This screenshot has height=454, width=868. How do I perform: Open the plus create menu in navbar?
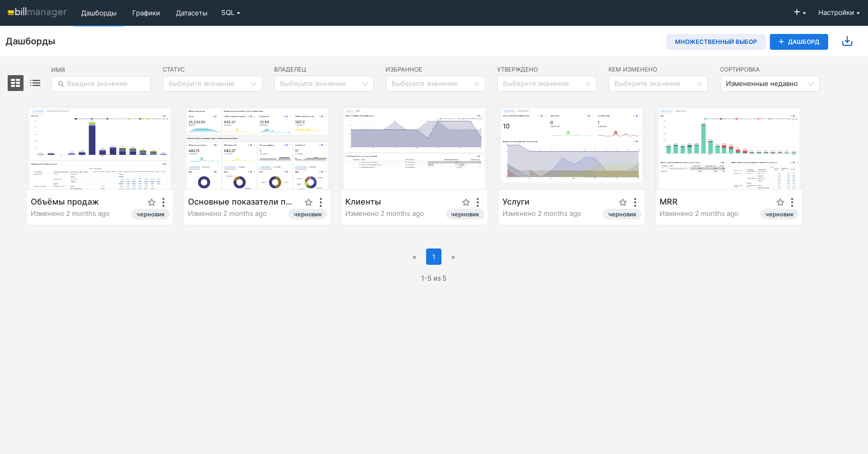pyautogui.click(x=799, y=13)
